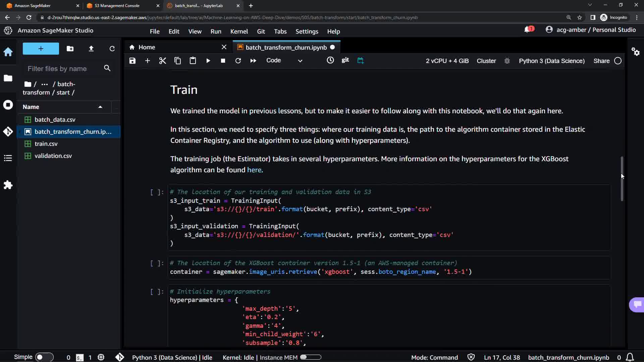Expand the breadcrumb ellipsis path

point(45,84)
